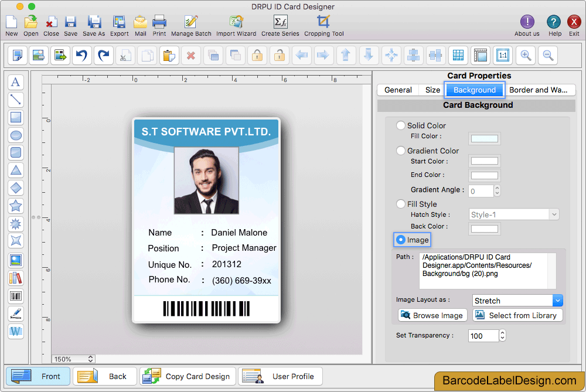Pick the solid Fill Color swatch

coord(485,138)
